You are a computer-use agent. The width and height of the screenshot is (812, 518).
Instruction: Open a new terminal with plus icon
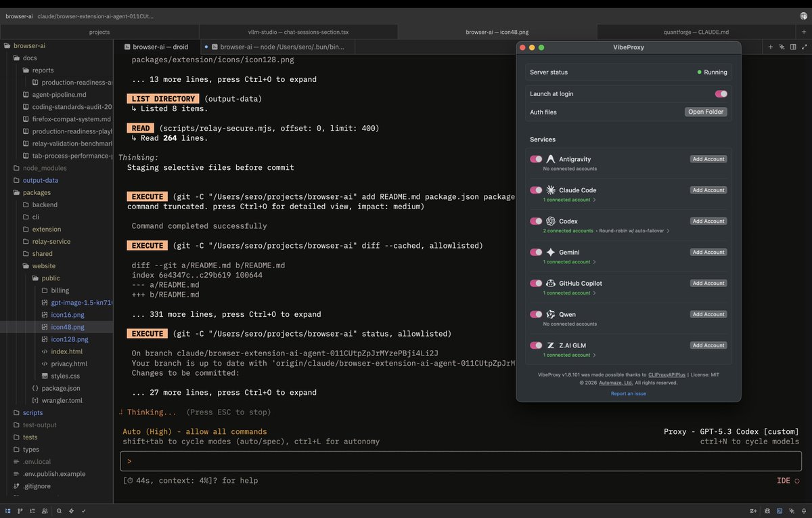coord(770,47)
